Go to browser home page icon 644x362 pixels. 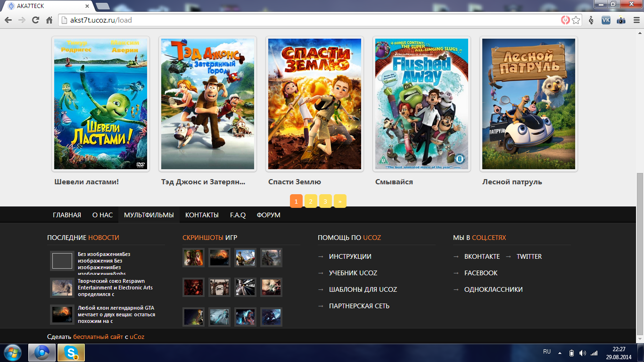[x=49, y=20]
